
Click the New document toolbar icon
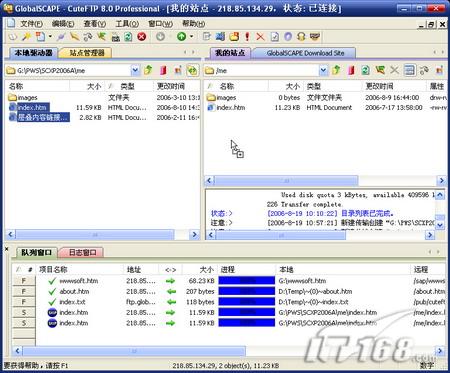41,37
